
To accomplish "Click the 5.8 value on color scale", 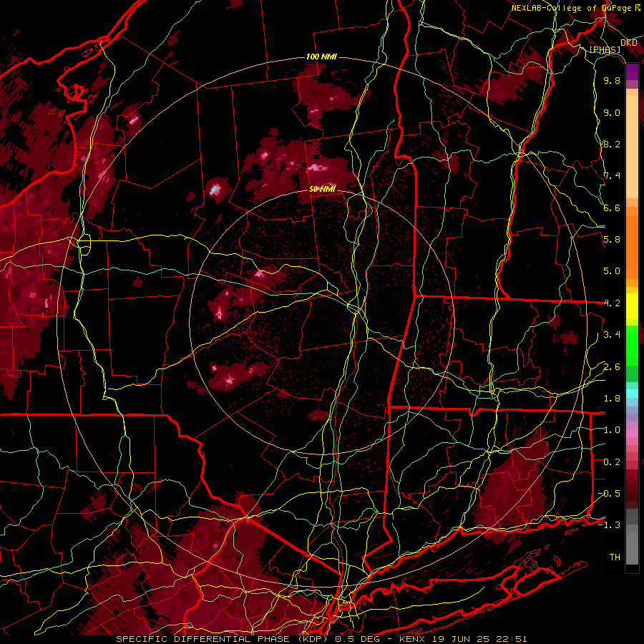I will pyautogui.click(x=612, y=240).
